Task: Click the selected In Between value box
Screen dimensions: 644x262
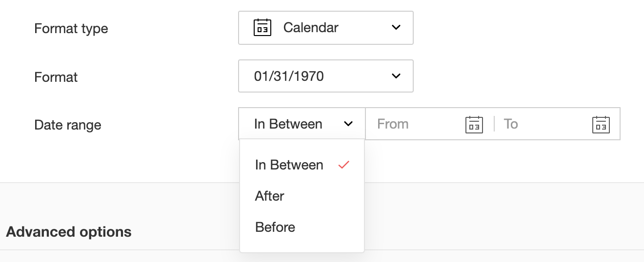Action: tap(288, 124)
